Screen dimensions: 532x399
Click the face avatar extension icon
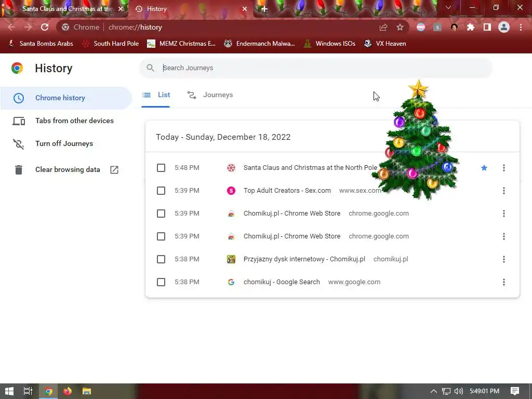(x=454, y=27)
